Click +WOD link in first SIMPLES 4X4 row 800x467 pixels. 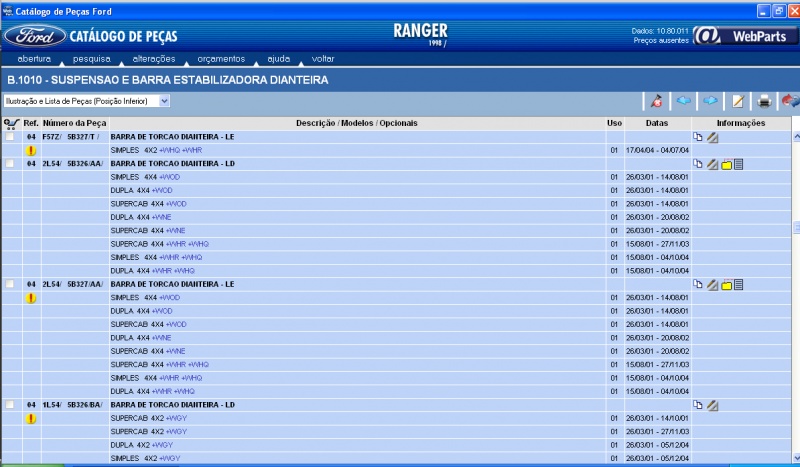coord(169,177)
